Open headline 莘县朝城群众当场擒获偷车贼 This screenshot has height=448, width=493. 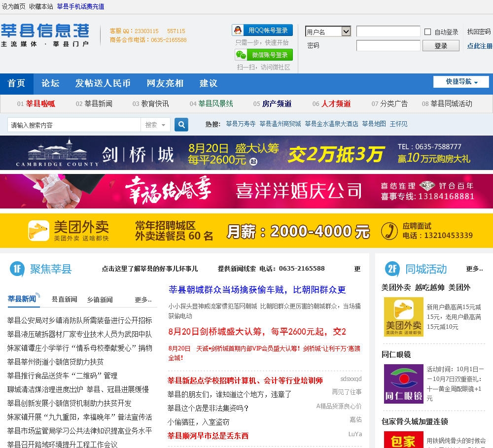257,290
